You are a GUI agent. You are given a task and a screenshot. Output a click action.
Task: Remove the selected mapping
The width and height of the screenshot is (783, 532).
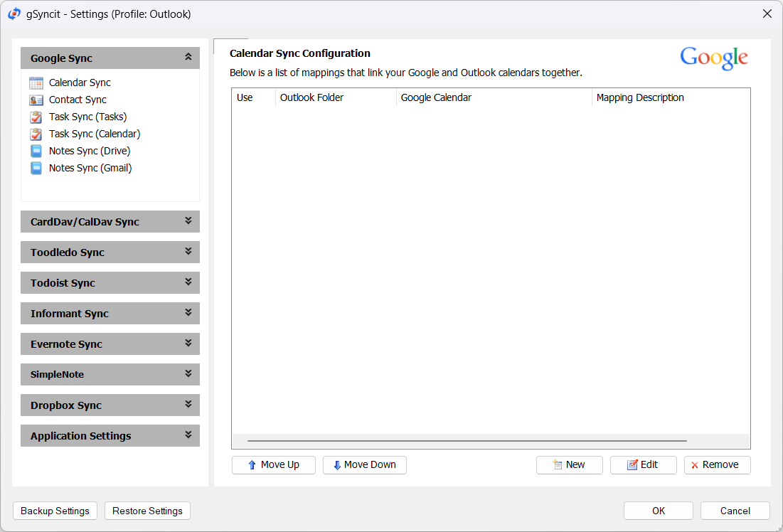click(x=717, y=465)
